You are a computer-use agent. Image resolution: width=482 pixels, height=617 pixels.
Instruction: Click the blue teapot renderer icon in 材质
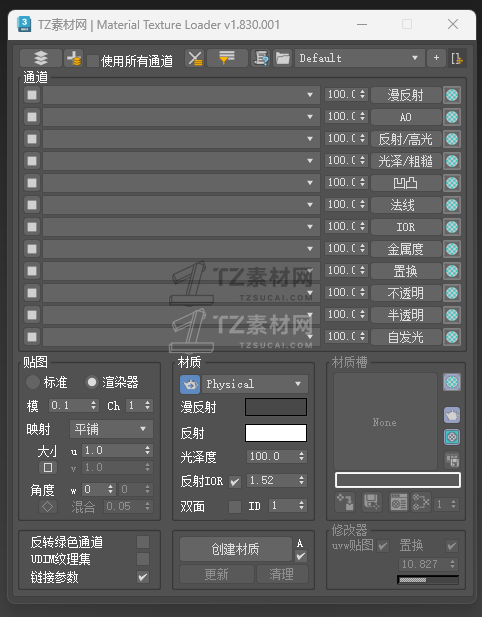(x=190, y=384)
